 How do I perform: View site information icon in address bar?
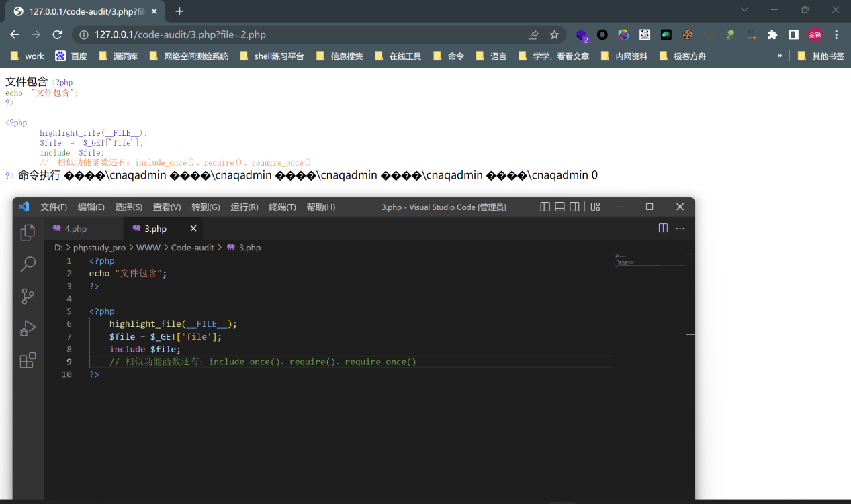pos(83,34)
